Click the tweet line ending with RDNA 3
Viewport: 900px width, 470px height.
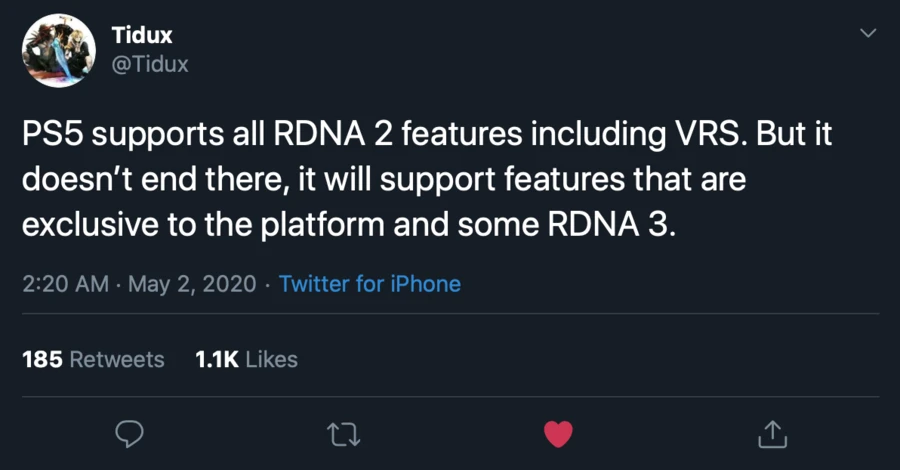point(349,225)
